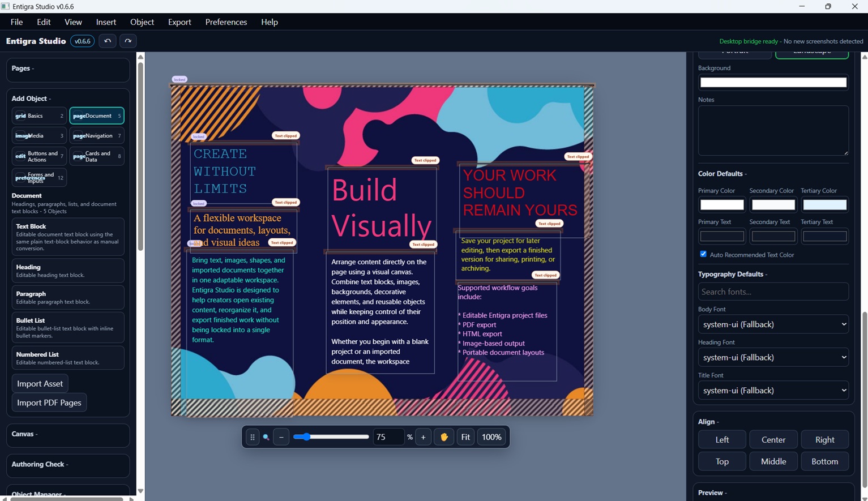This screenshot has height=501, width=868.
Task: Select the Basics object category
Action: 39,115
